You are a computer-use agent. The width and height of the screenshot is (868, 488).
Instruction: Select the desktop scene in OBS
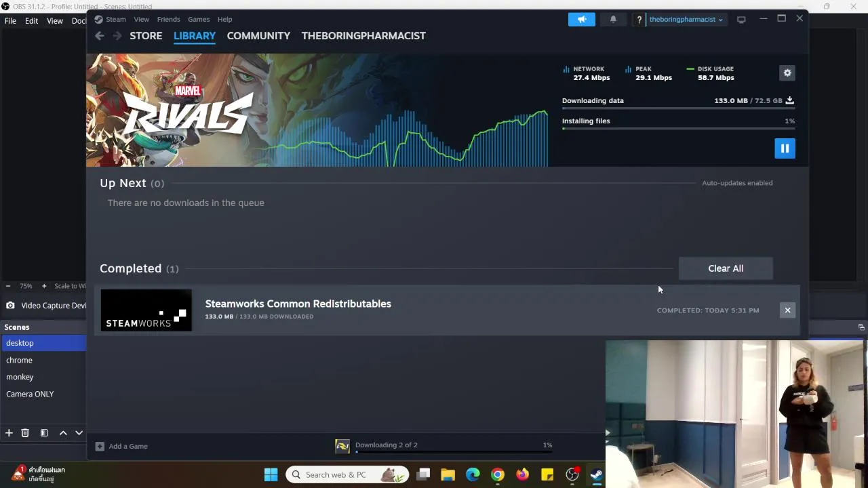[x=43, y=343]
